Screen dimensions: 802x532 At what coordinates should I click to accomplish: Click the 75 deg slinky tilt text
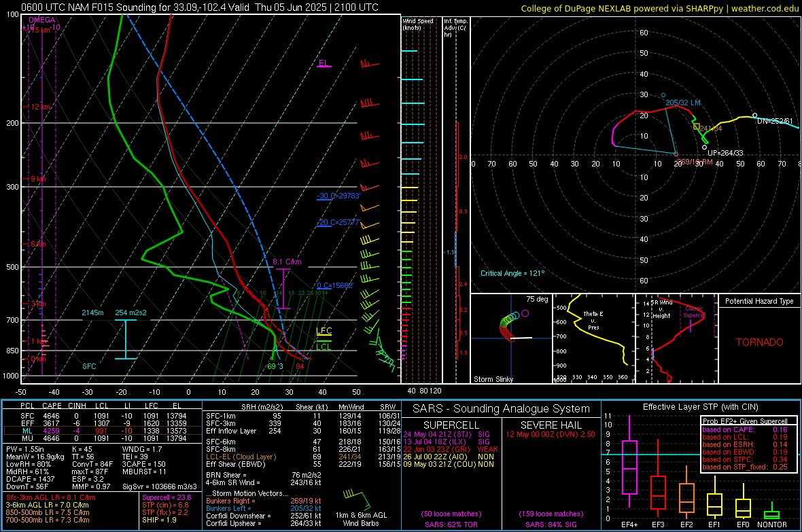click(x=537, y=299)
